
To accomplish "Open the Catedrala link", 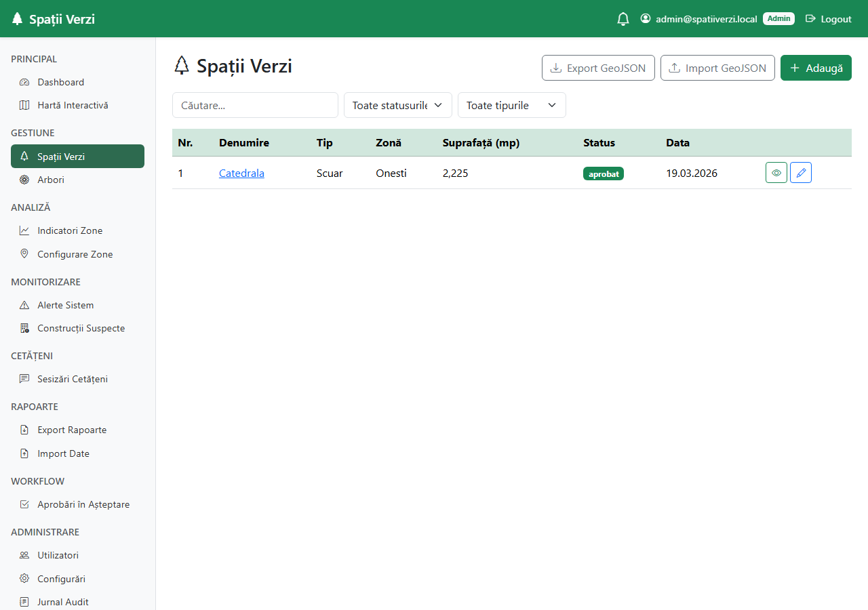I will [241, 174].
